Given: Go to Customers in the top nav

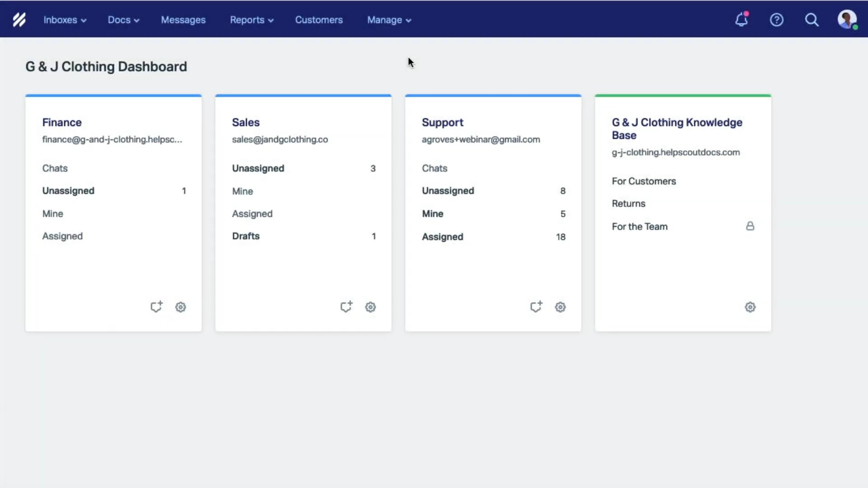Looking at the screenshot, I should 319,20.
